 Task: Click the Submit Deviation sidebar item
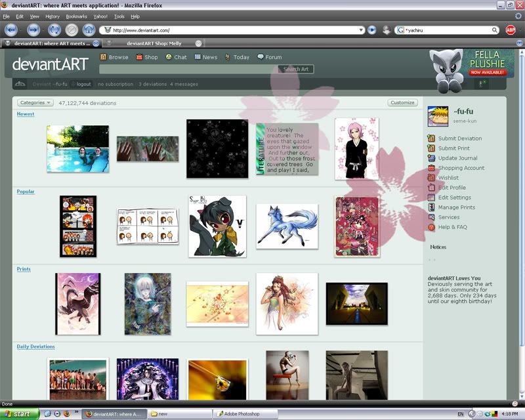(455, 138)
